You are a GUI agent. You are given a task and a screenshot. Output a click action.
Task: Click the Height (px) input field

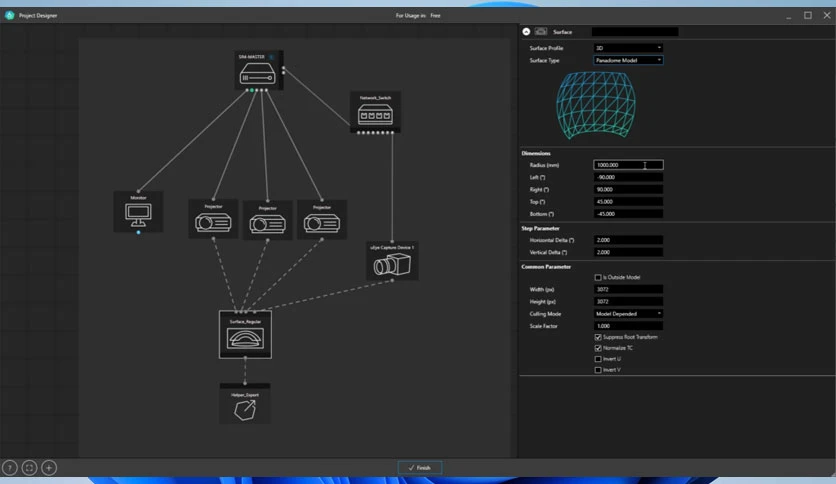click(x=628, y=302)
